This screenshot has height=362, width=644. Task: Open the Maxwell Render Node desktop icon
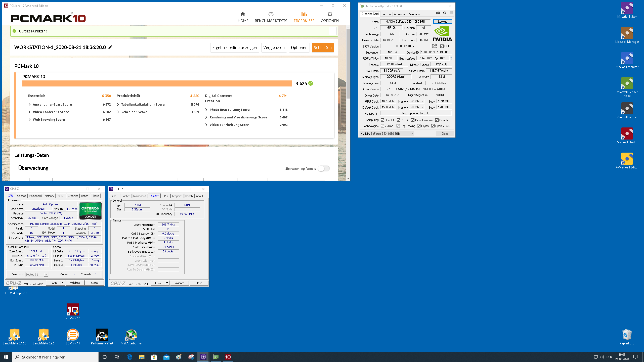[627, 87]
